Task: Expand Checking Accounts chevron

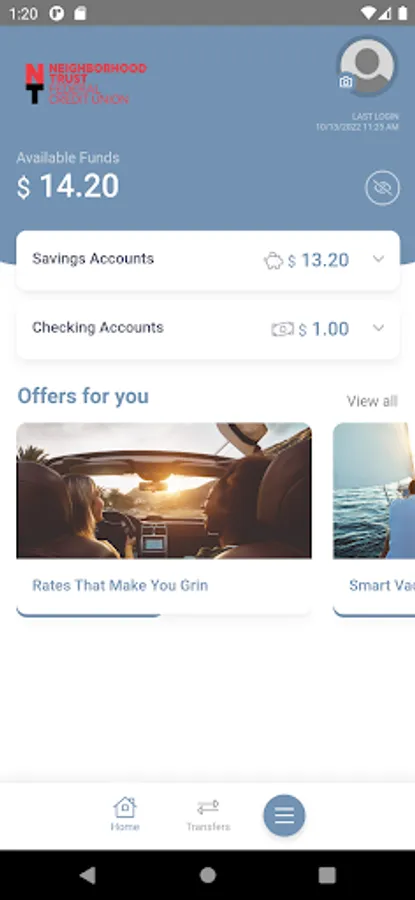Action: click(378, 328)
